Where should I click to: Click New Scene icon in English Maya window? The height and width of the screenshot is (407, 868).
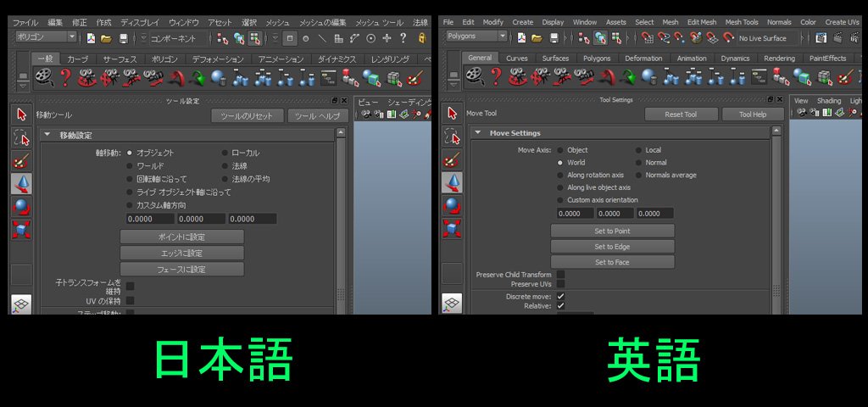(521, 38)
